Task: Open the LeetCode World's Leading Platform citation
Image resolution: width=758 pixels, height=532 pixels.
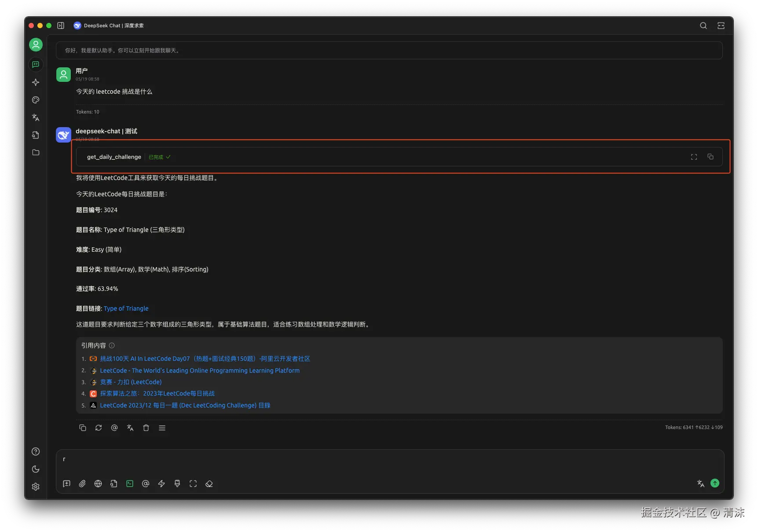Action: (x=200, y=371)
